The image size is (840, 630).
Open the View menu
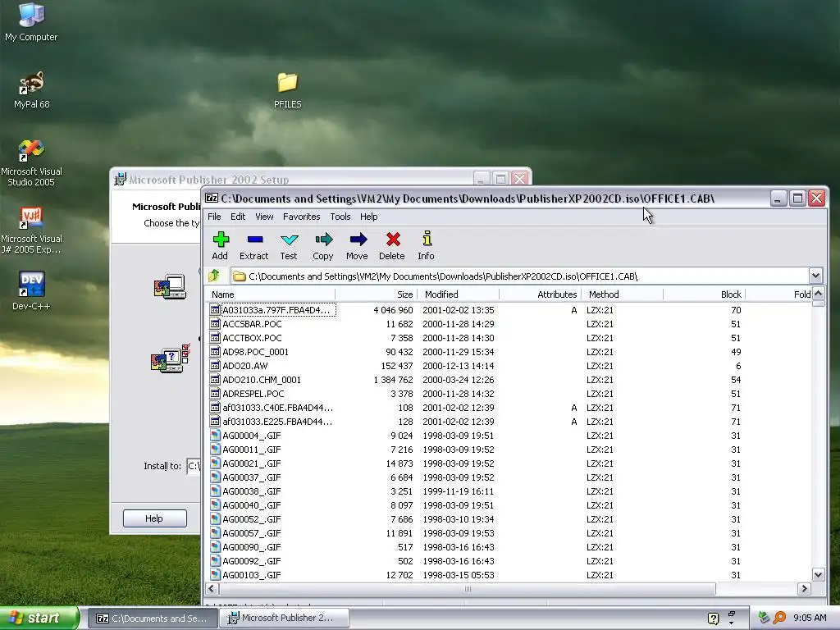264,217
